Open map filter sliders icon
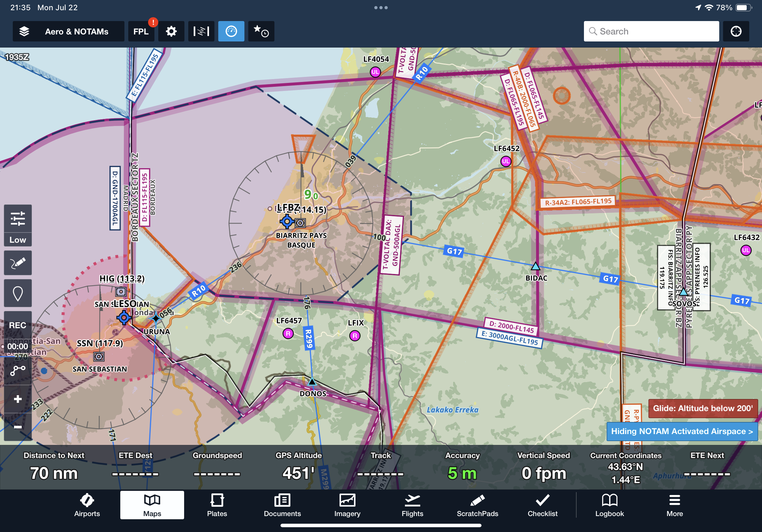762x532 pixels. [18, 218]
